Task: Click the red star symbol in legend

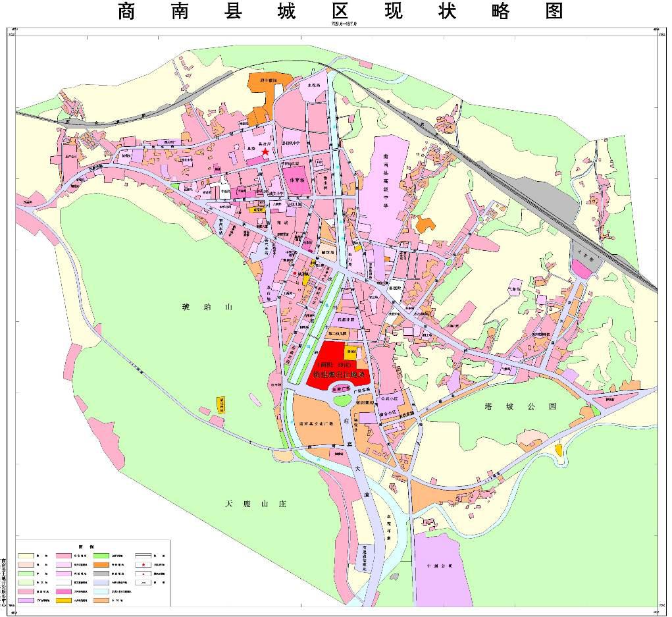Action: [x=143, y=565]
